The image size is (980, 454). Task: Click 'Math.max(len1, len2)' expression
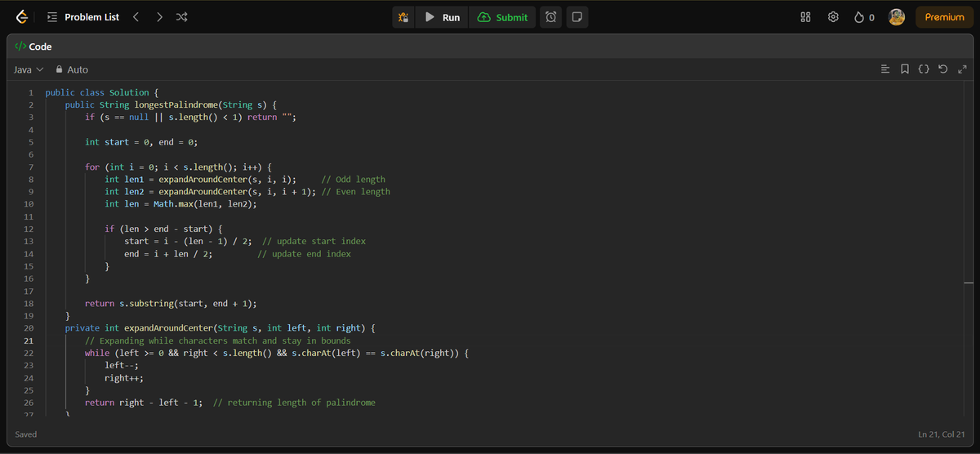[x=203, y=204]
